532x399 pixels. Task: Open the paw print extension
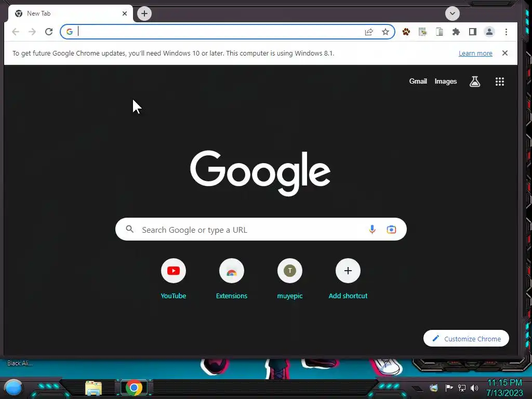[x=406, y=32]
